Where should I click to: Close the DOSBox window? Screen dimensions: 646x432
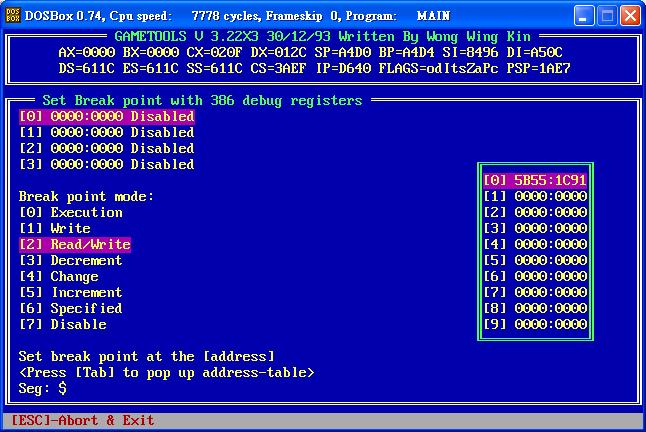click(x=629, y=16)
